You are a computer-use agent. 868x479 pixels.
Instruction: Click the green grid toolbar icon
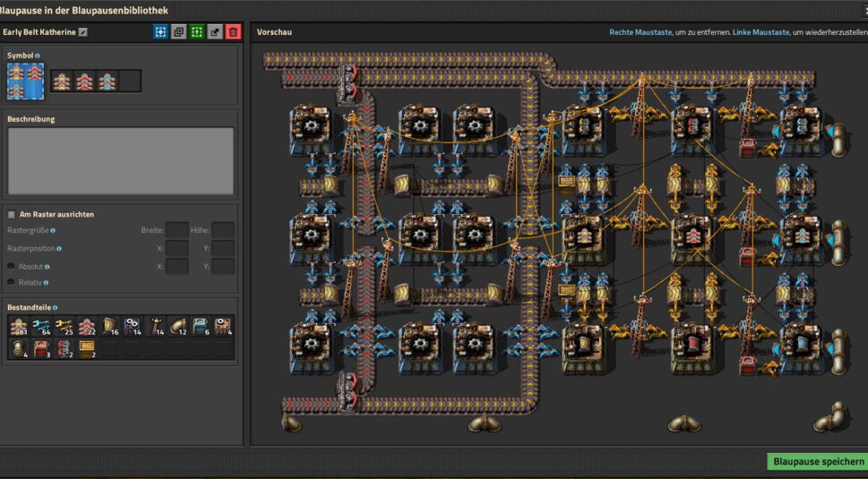(x=197, y=32)
